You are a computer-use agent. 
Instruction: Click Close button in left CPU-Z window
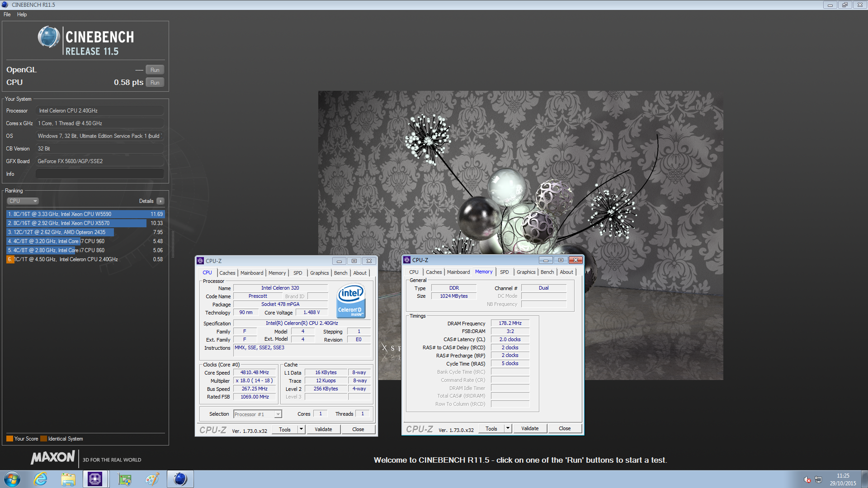tap(358, 429)
